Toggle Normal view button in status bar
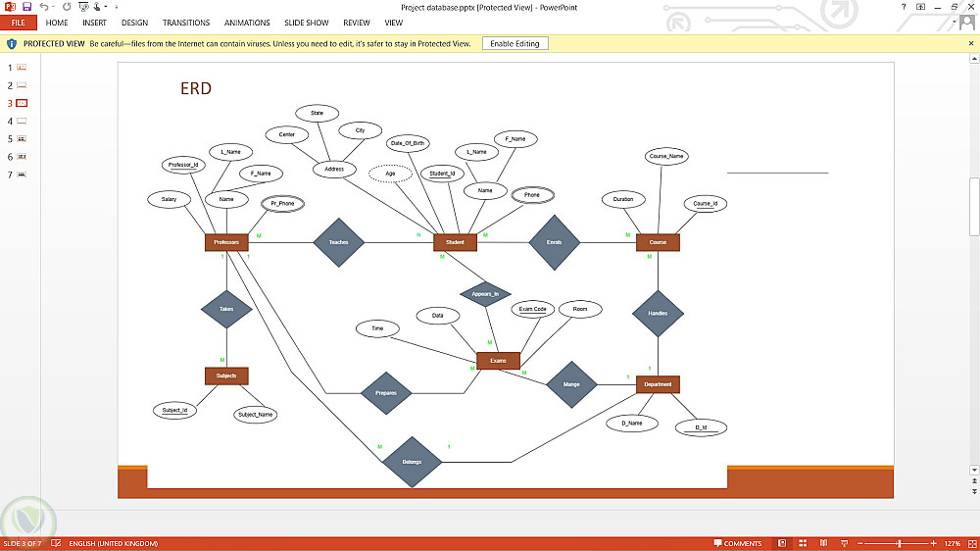 [x=782, y=543]
